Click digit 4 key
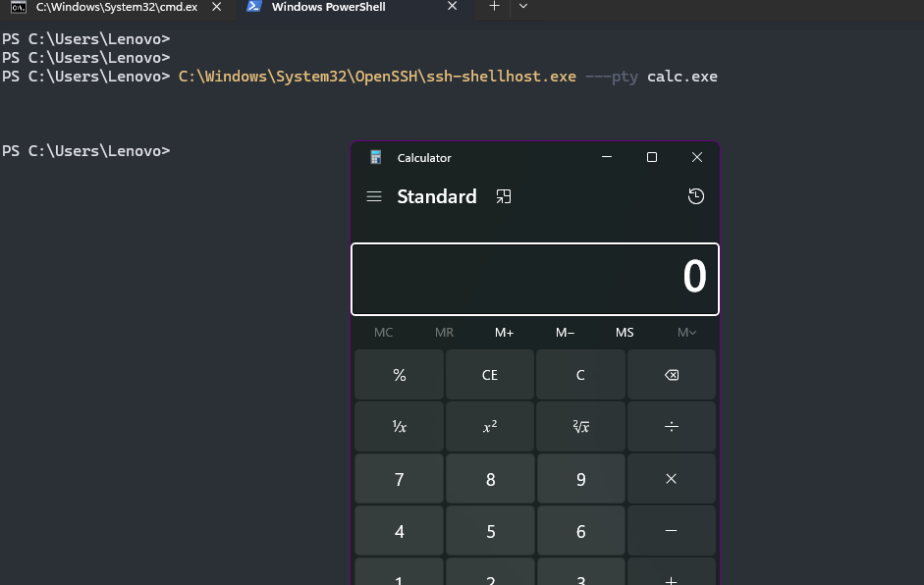 (399, 531)
